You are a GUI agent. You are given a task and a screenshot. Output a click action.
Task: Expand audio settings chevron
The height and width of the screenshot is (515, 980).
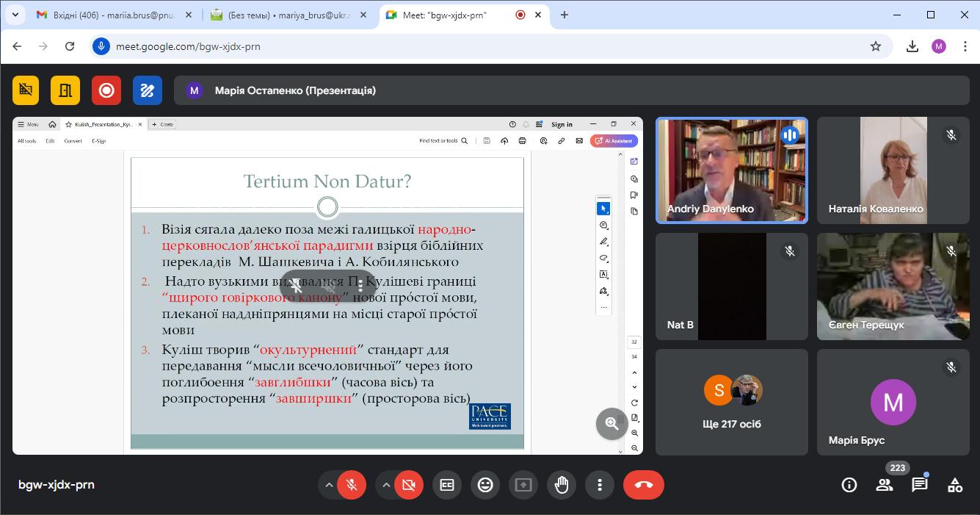(329, 485)
